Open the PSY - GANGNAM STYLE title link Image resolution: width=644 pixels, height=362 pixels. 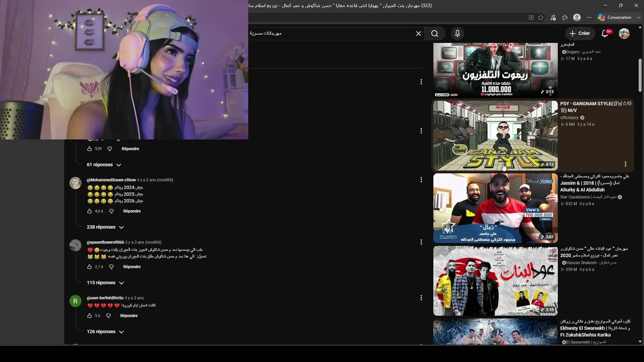click(596, 107)
